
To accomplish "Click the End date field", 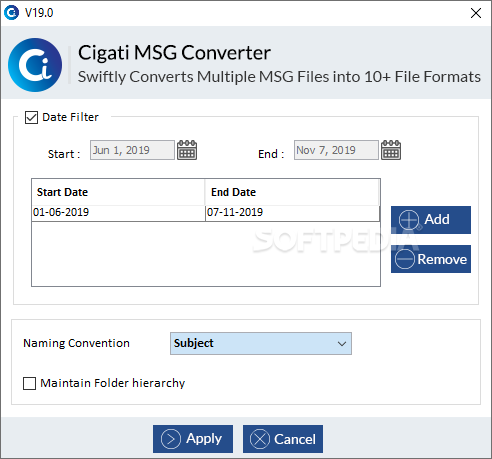I will pos(336,150).
